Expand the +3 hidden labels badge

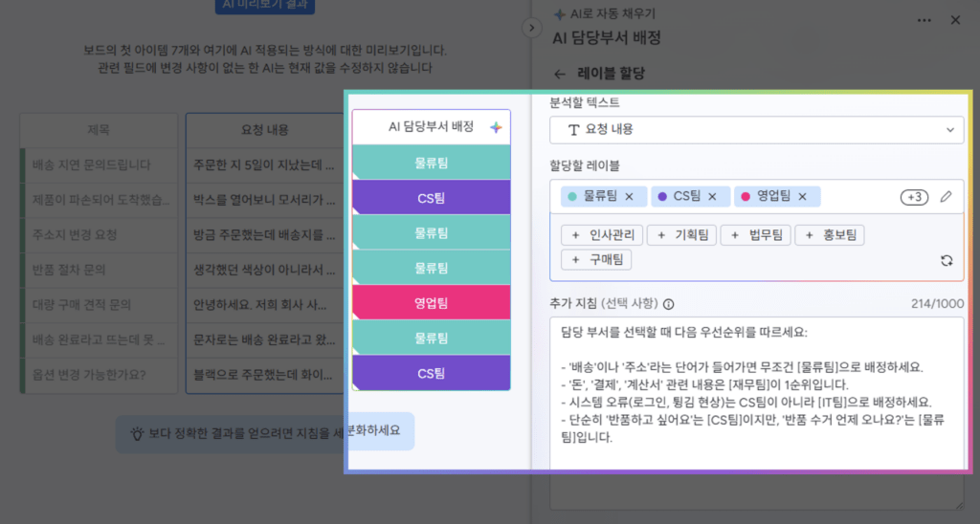pyautogui.click(x=914, y=197)
